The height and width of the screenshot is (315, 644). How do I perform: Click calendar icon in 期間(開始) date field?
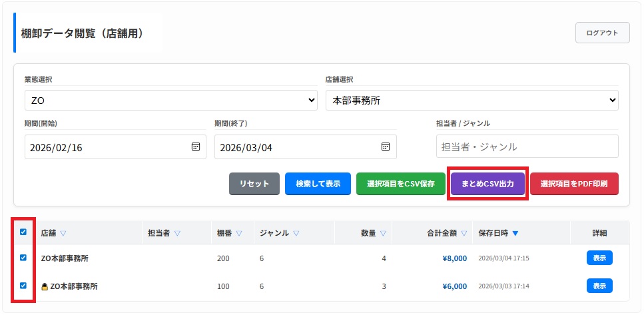196,147
